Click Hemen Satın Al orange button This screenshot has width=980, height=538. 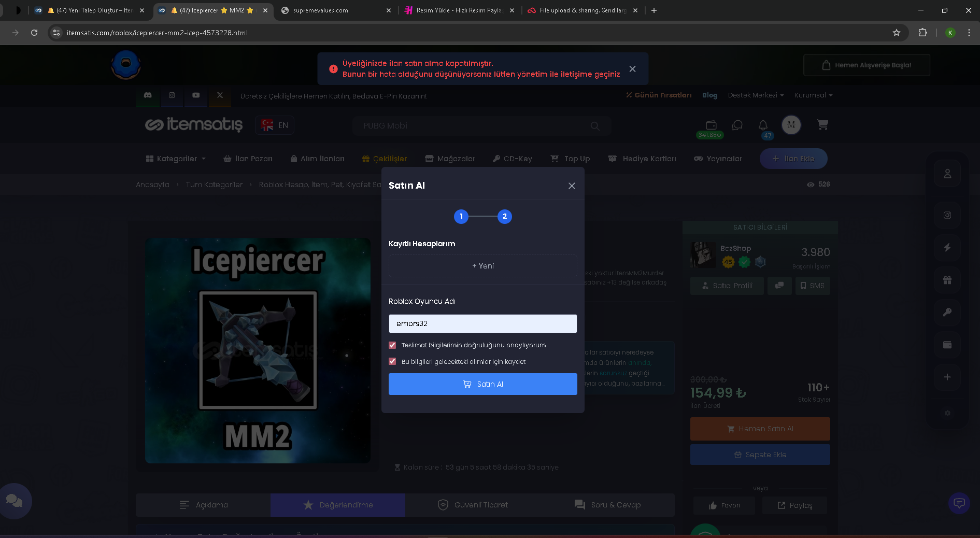(x=760, y=429)
